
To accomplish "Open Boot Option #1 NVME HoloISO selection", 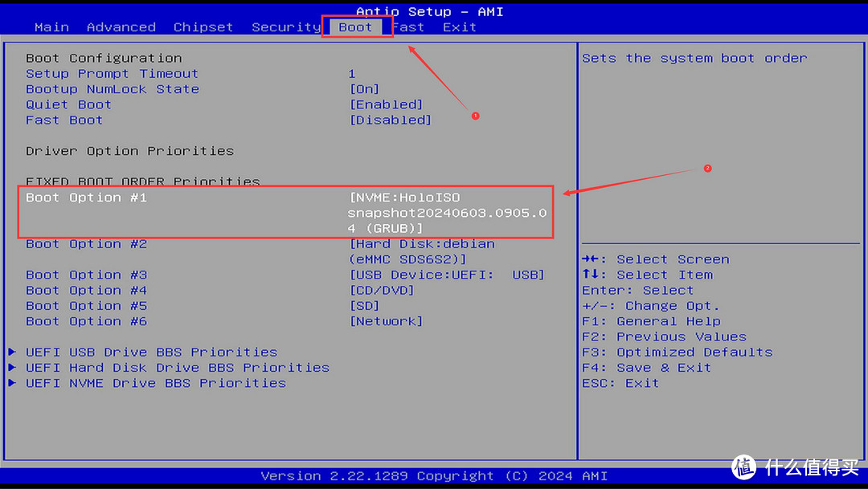I will coord(446,213).
